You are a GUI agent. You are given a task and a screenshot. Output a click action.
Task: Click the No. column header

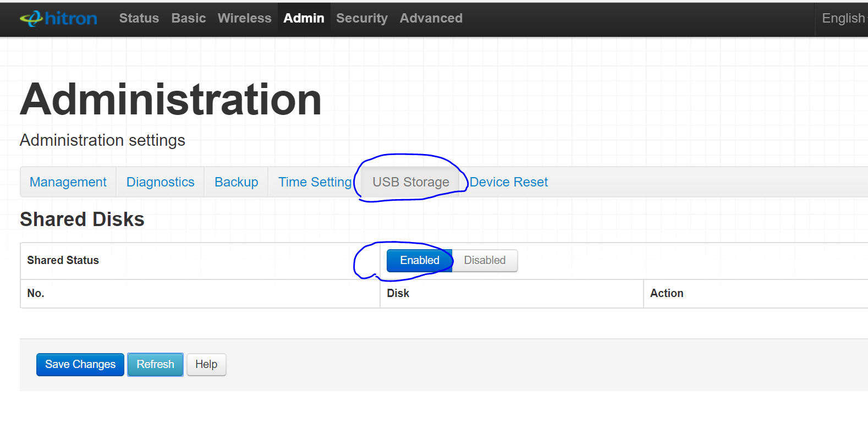tap(36, 294)
